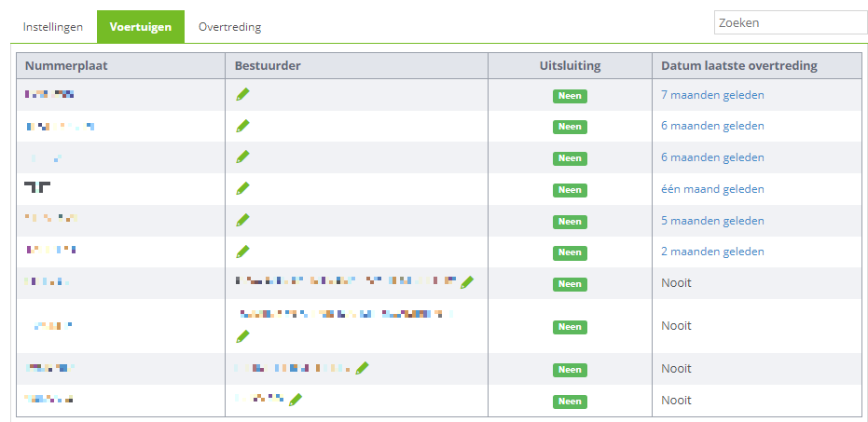Select the Voertuigen tab
The width and height of the screenshot is (868, 422).
[x=141, y=26]
